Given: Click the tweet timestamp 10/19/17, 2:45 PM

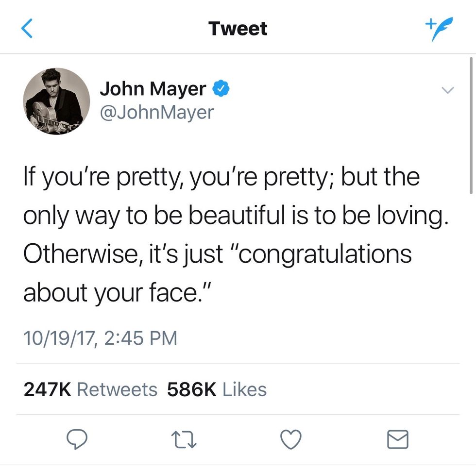Looking at the screenshot, I should click(x=100, y=338).
